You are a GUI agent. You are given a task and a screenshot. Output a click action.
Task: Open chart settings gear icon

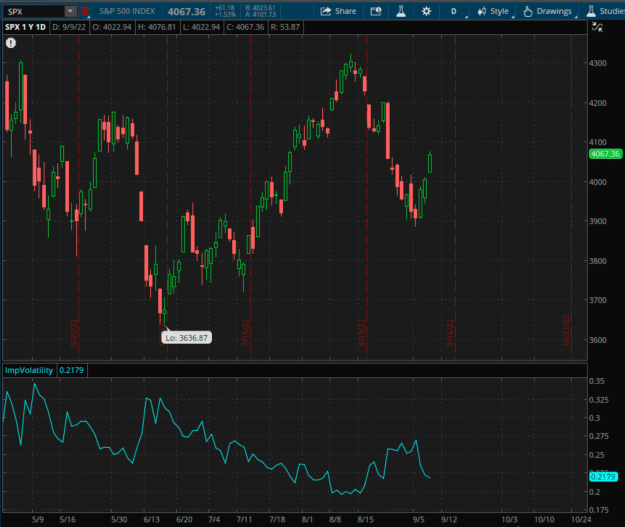(426, 11)
